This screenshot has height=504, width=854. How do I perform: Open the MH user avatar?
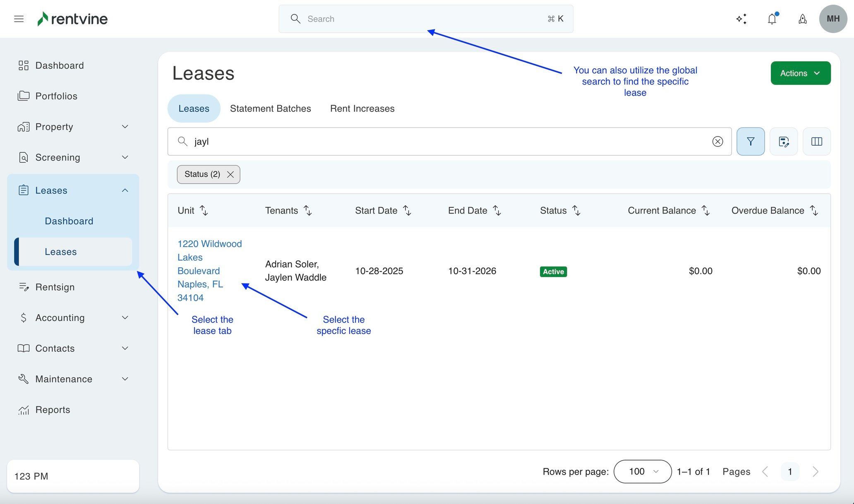[x=832, y=19]
